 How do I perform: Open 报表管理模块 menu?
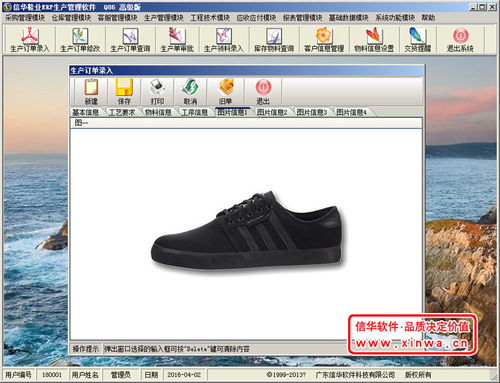(303, 18)
